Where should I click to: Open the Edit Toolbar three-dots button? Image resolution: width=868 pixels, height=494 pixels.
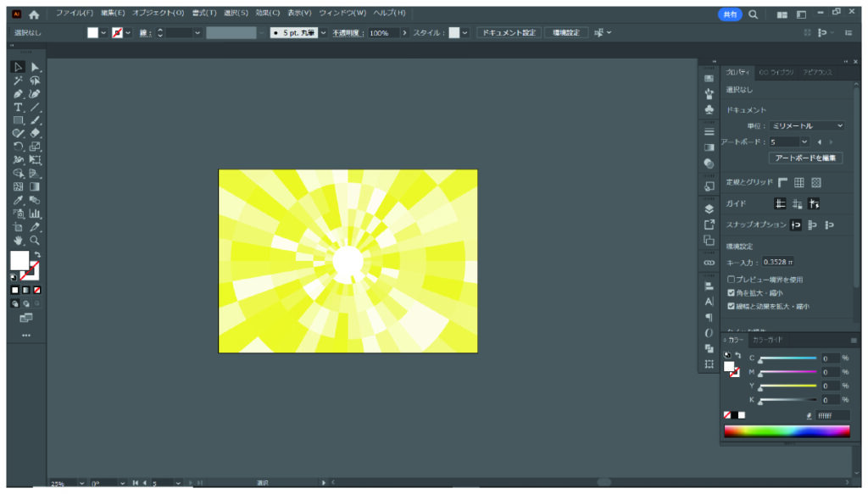pyautogui.click(x=26, y=336)
